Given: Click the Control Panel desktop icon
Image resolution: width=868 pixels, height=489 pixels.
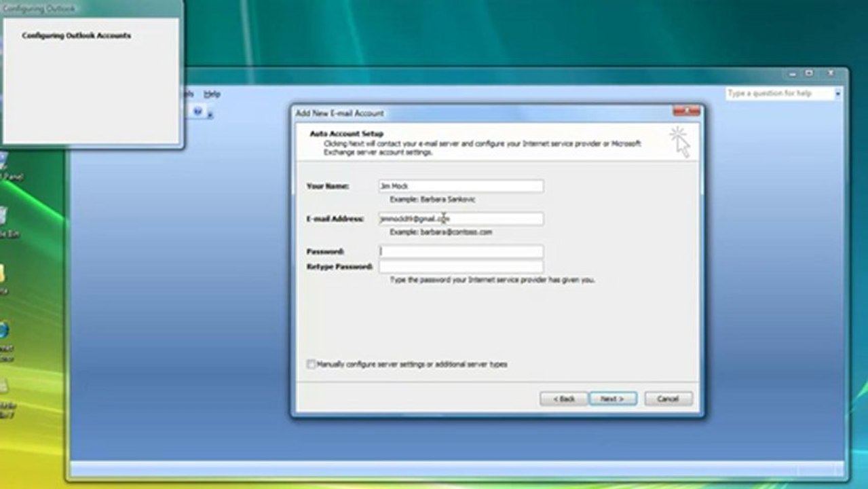Looking at the screenshot, I should pyautogui.click(x=5, y=166).
